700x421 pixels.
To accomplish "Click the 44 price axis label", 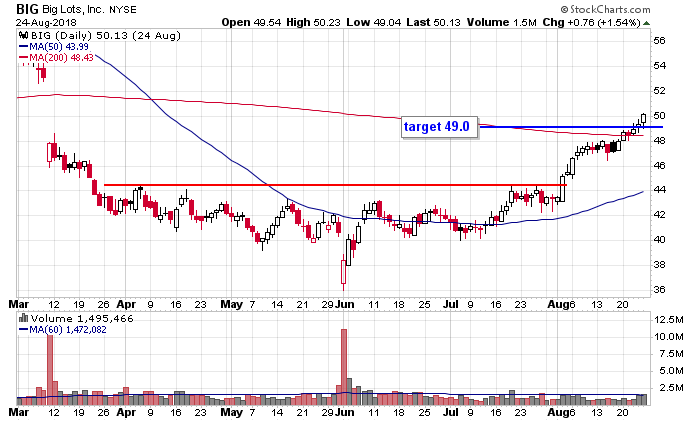I will click(x=659, y=190).
